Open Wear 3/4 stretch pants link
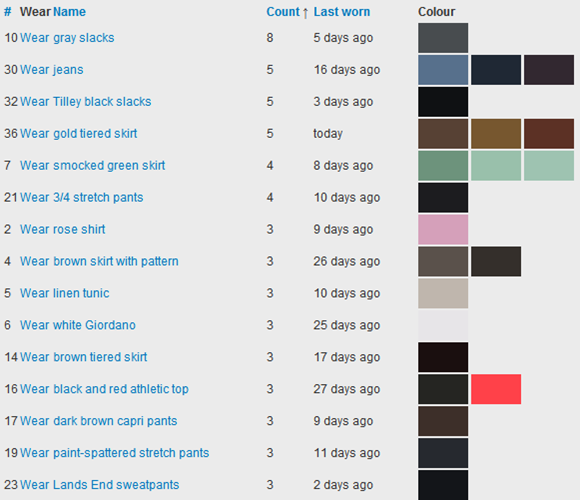 click(x=81, y=197)
